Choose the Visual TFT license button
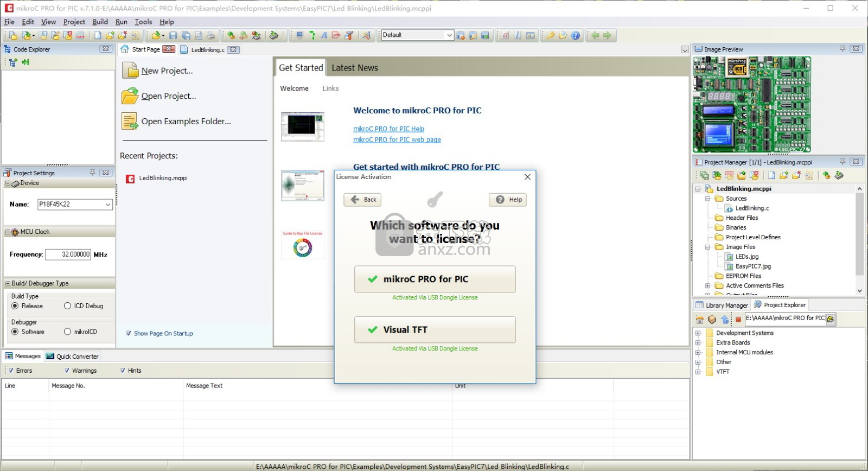The height and width of the screenshot is (471, 868). pos(435,330)
